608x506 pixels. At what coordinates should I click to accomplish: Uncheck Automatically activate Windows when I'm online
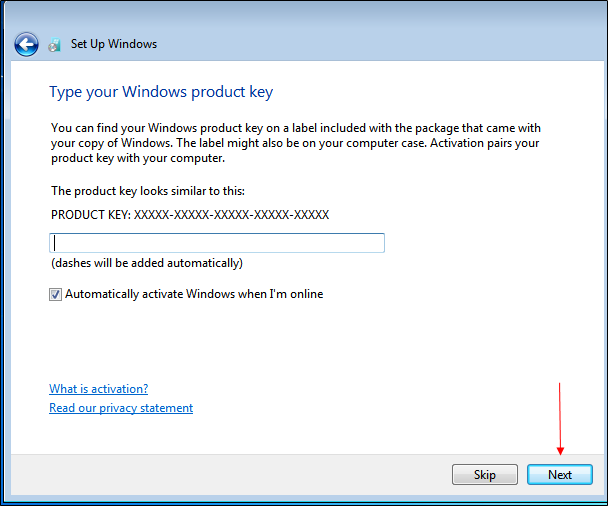click(x=55, y=294)
